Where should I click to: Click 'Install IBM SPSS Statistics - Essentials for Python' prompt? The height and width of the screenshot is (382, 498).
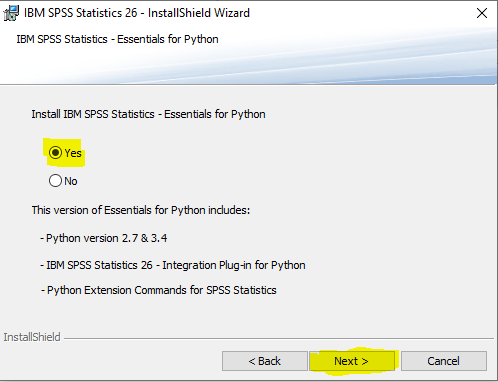148,114
